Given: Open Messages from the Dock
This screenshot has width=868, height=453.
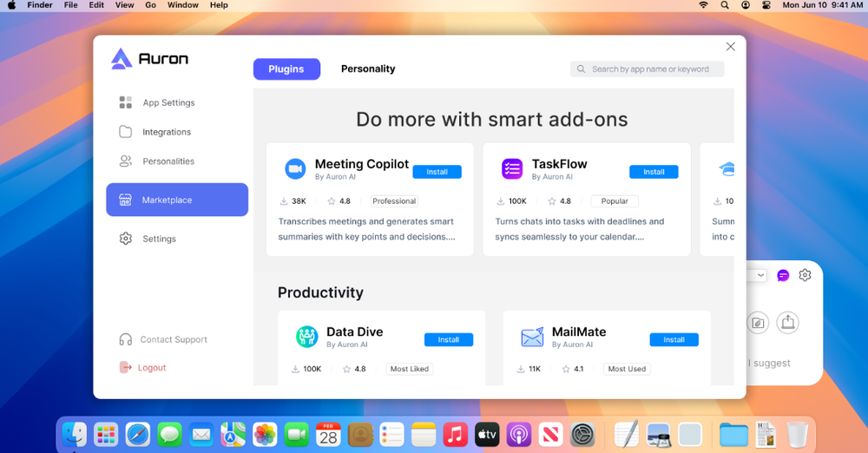Looking at the screenshot, I should coord(169,435).
